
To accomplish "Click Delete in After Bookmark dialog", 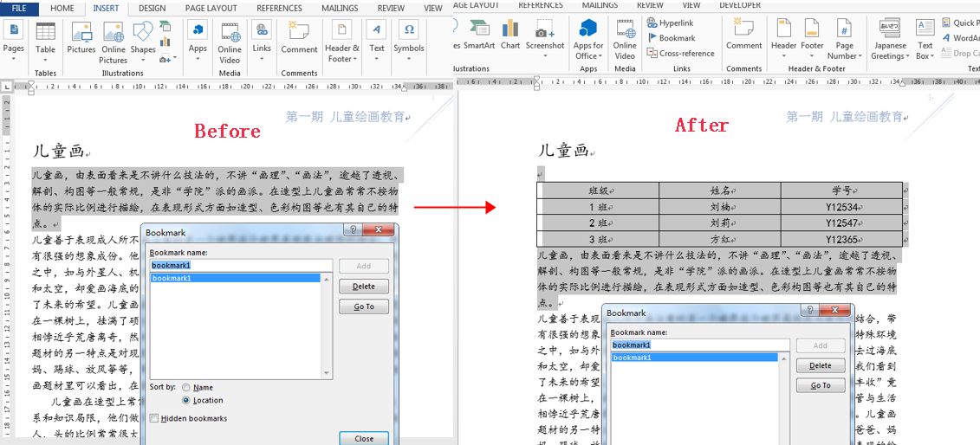I will tap(821, 365).
